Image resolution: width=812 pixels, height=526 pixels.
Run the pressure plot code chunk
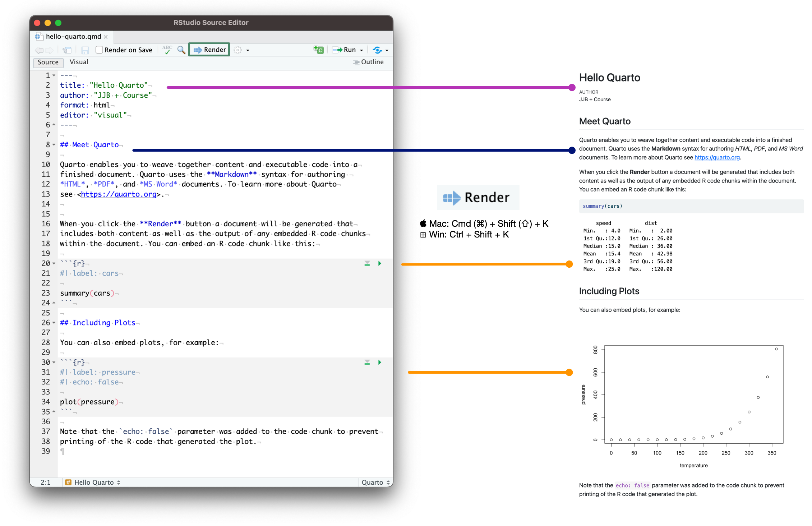(x=380, y=362)
